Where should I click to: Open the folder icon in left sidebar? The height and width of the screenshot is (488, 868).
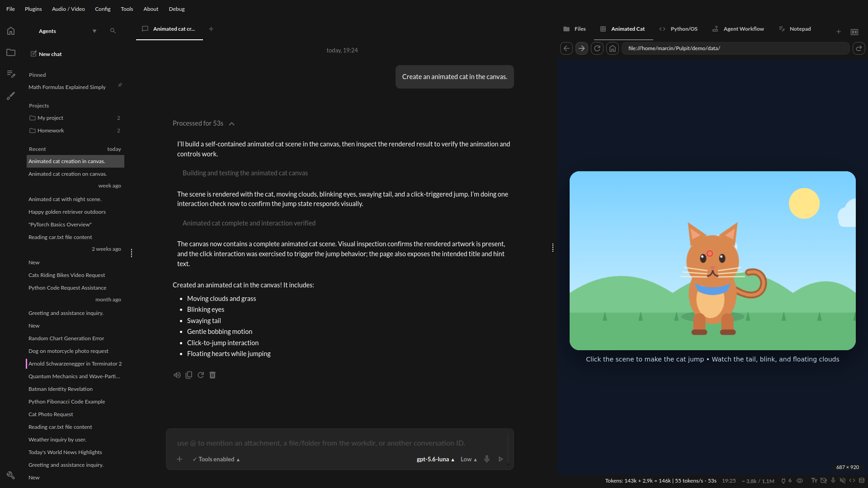(x=11, y=52)
